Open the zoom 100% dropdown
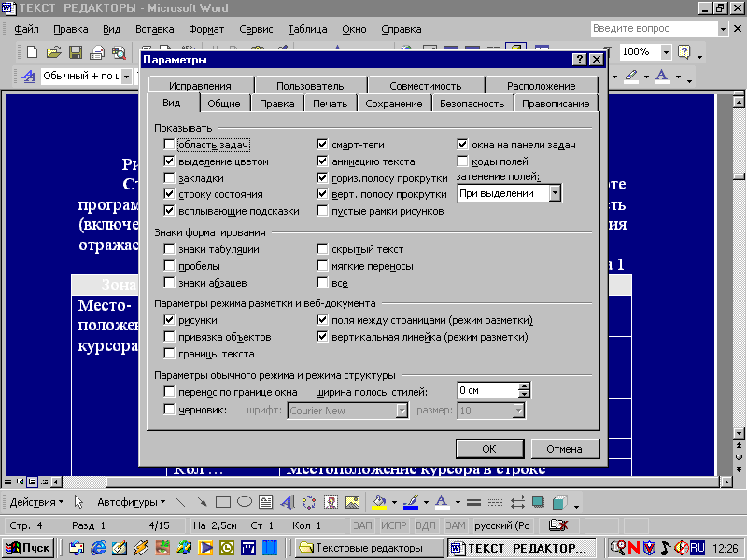This screenshot has width=747, height=560. tap(666, 52)
